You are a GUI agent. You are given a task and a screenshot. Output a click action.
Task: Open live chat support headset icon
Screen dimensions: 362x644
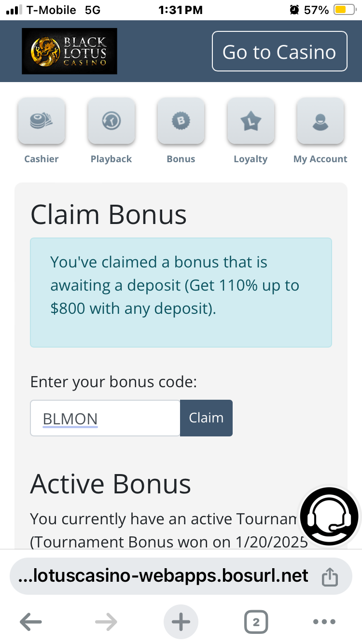pos(329,517)
